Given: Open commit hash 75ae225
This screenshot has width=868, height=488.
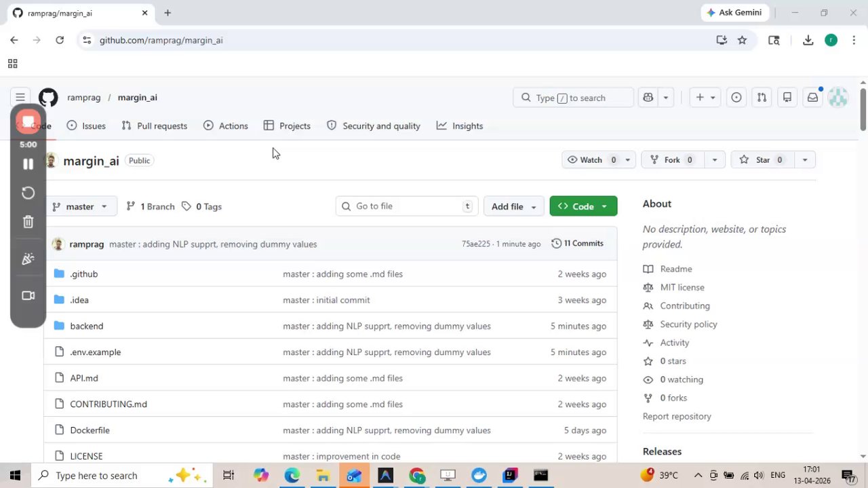Looking at the screenshot, I should coord(475,244).
